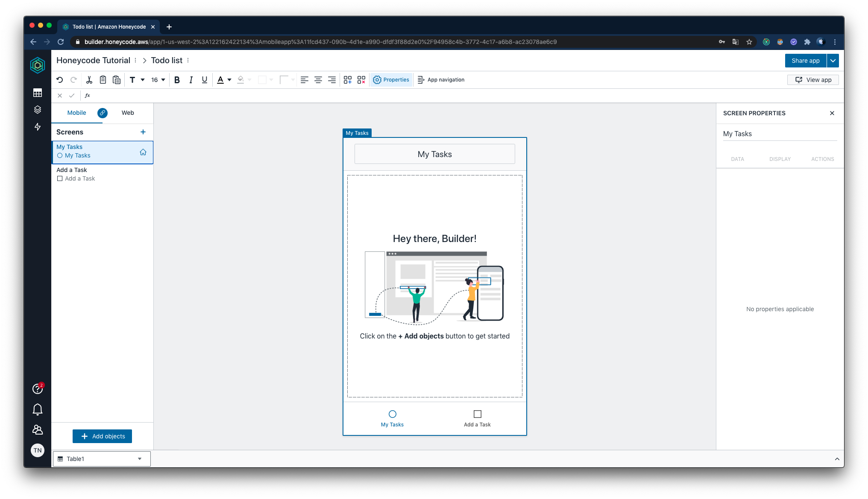Click the home icon on My Tasks screen

(143, 152)
